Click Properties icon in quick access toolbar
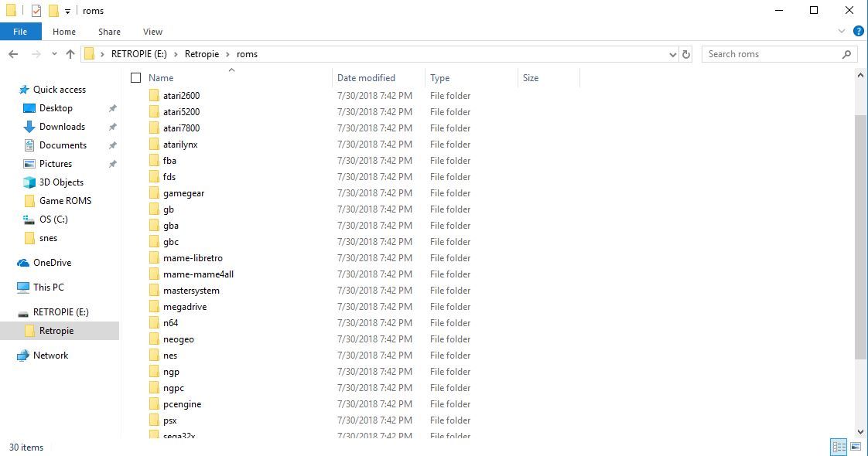Viewport: 868px width, 456px height. [36, 11]
